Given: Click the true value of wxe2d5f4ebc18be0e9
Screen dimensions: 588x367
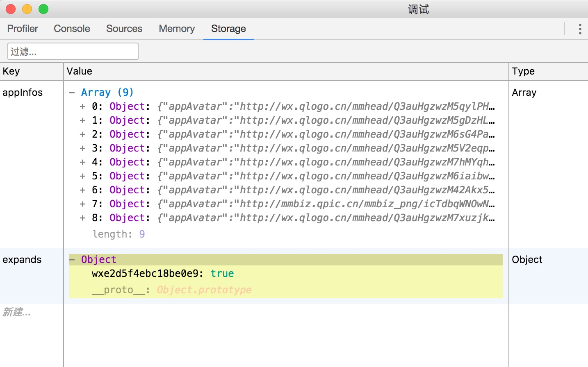Looking at the screenshot, I should 222,274.
